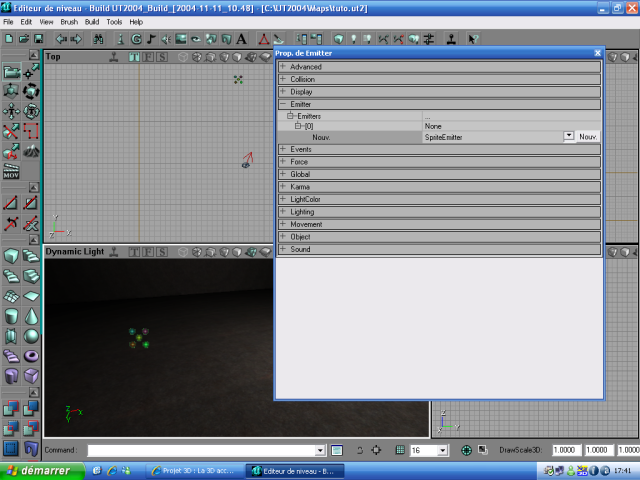Image resolution: width=640 pixels, height=480 pixels.
Task: Select the Cylinder brush builder
Action: coord(11,316)
